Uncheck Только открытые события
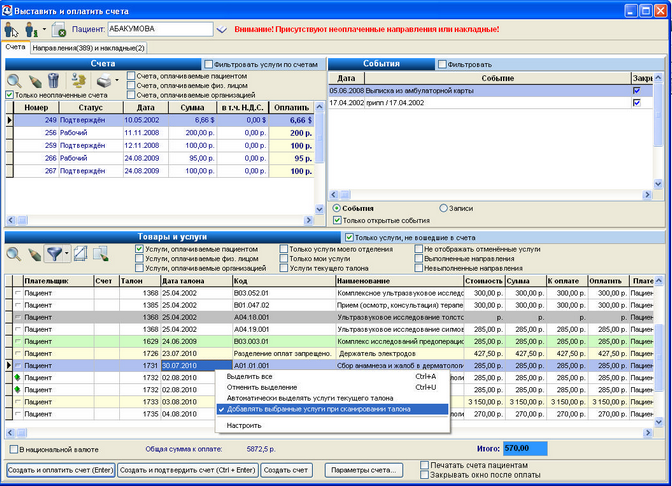 [337, 220]
